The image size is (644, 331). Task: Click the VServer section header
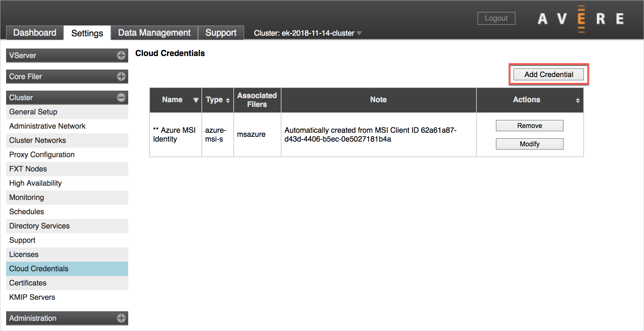67,56
